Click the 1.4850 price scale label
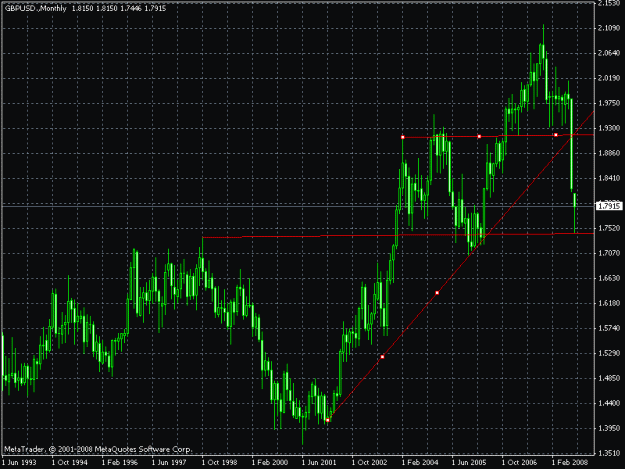625x469 pixels. point(609,378)
